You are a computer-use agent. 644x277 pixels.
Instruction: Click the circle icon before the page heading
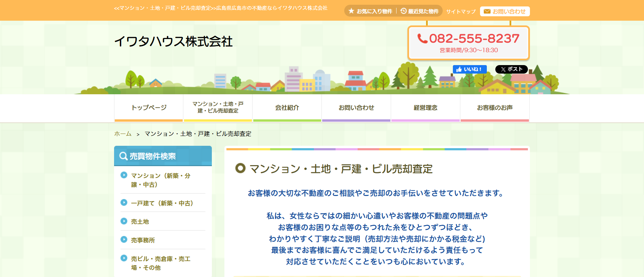point(240,168)
